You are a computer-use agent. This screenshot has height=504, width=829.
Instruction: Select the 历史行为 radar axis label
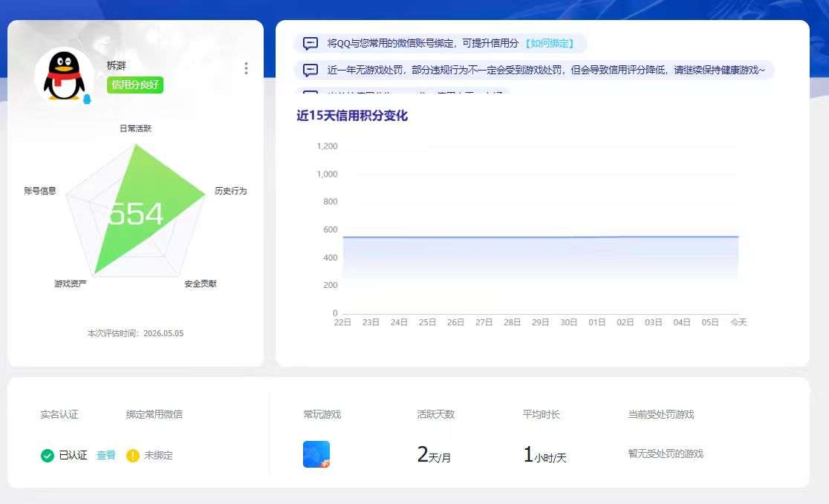pos(230,191)
